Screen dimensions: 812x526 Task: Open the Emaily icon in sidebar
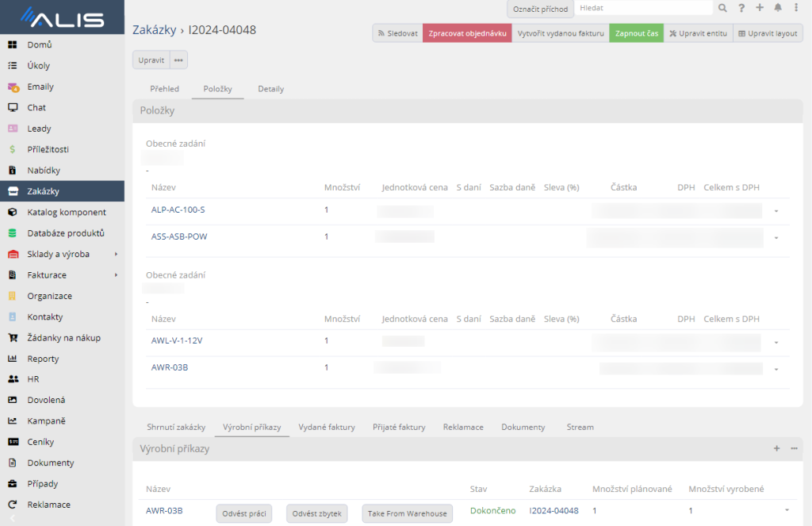pos(13,86)
